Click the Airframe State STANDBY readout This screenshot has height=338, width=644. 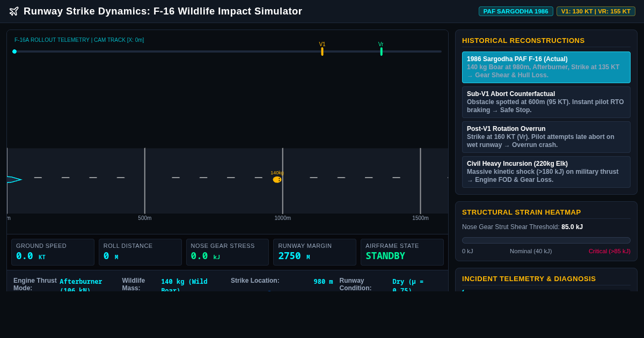pyautogui.click(x=402, y=252)
